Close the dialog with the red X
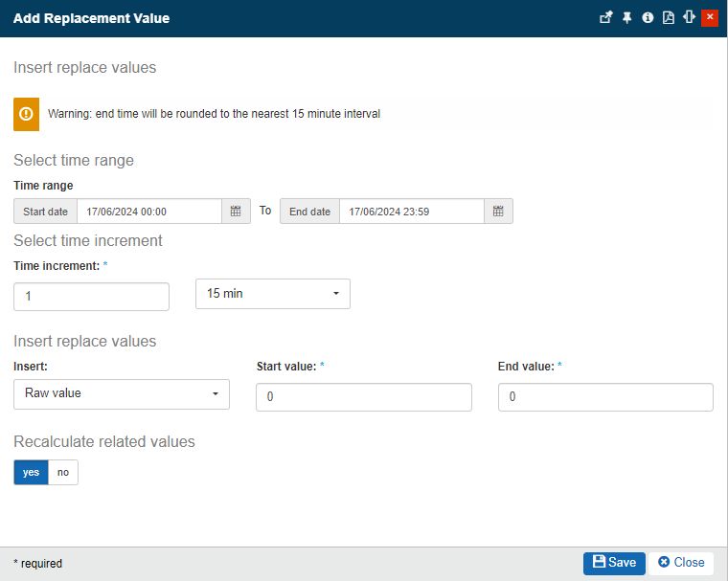Viewport: 728px width, 581px height. (x=710, y=18)
